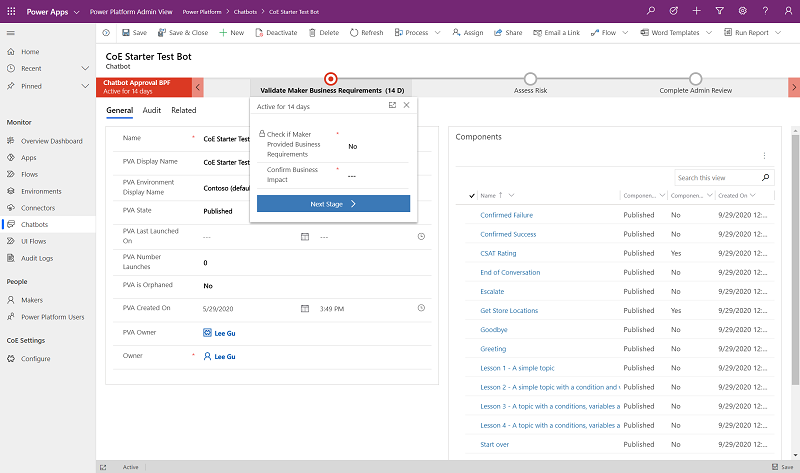Pop out the stage flyout dock icon
800x473 pixels.
pyautogui.click(x=392, y=105)
